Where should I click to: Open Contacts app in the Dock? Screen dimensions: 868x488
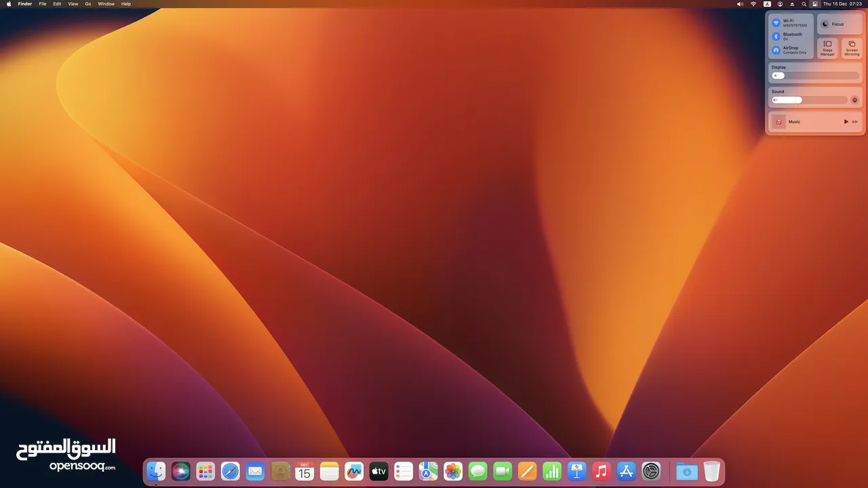pyautogui.click(x=280, y=471)
